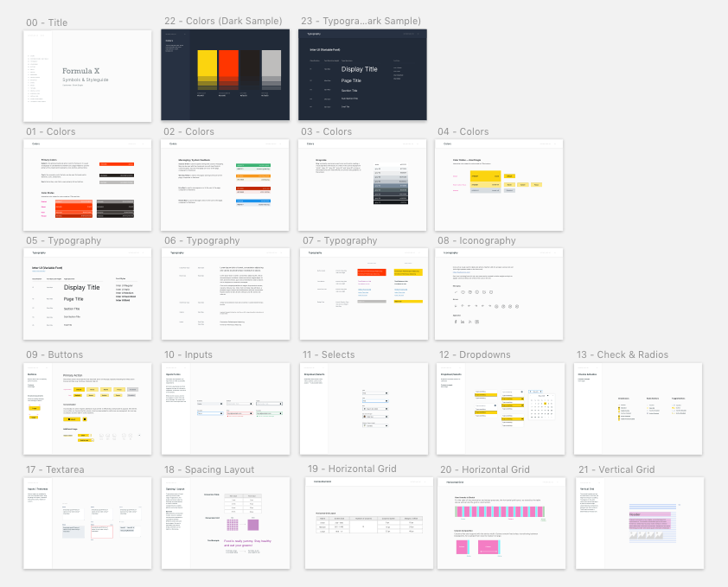This screenshot has width=728, height=587.
Task: Open the 13 - Check & Radios artboard
Action: click(638, 409)
